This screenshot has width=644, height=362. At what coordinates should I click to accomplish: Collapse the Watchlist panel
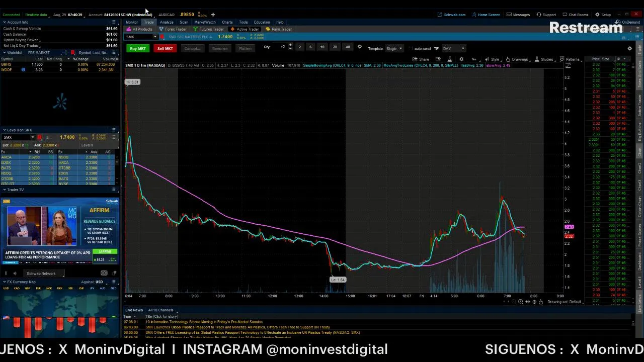(x=4, y=52)
